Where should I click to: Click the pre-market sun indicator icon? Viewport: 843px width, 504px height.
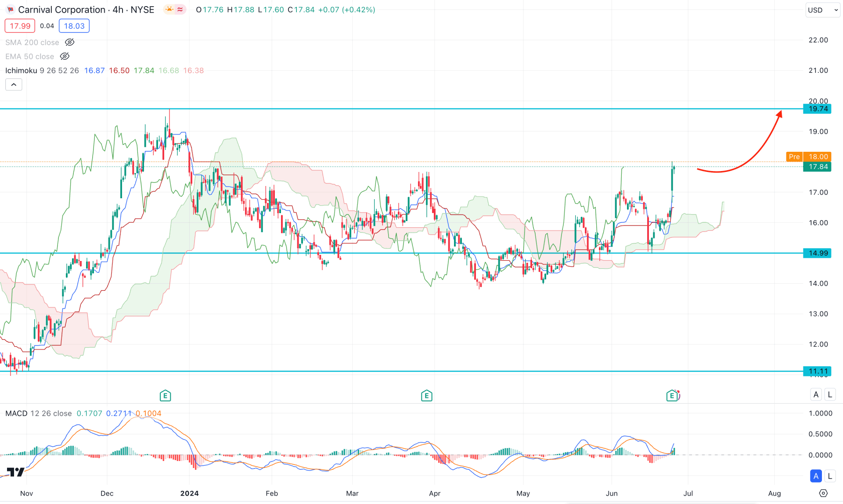coord(169,10)
